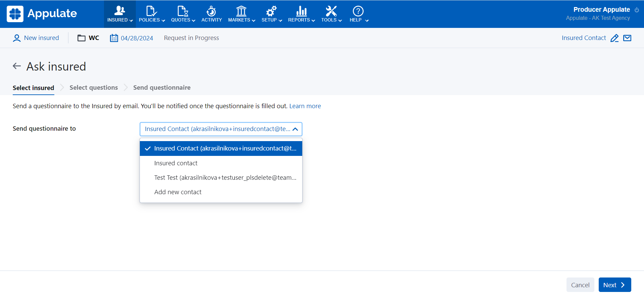This screenshot has width=644, height=299.
Task: Open the Markets menu
Action: 241,14
